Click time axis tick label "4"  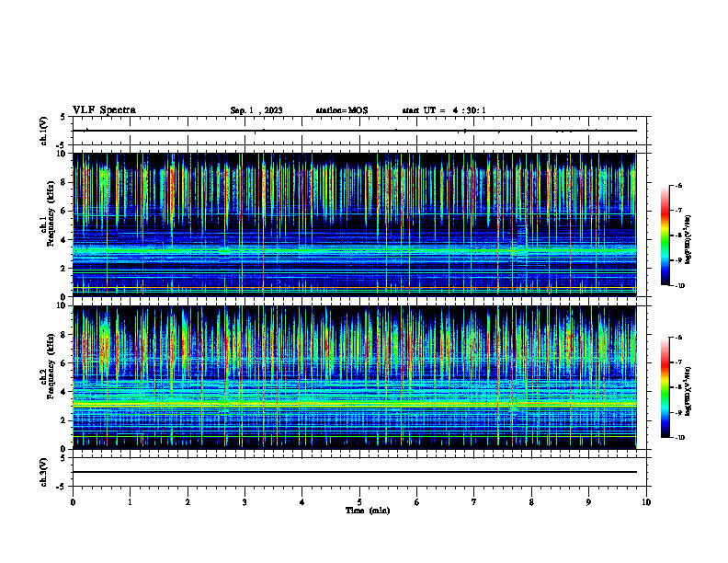point(301,502)
